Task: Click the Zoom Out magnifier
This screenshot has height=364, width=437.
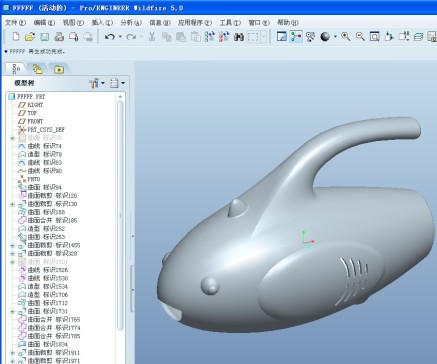Action: coord(360,36)
